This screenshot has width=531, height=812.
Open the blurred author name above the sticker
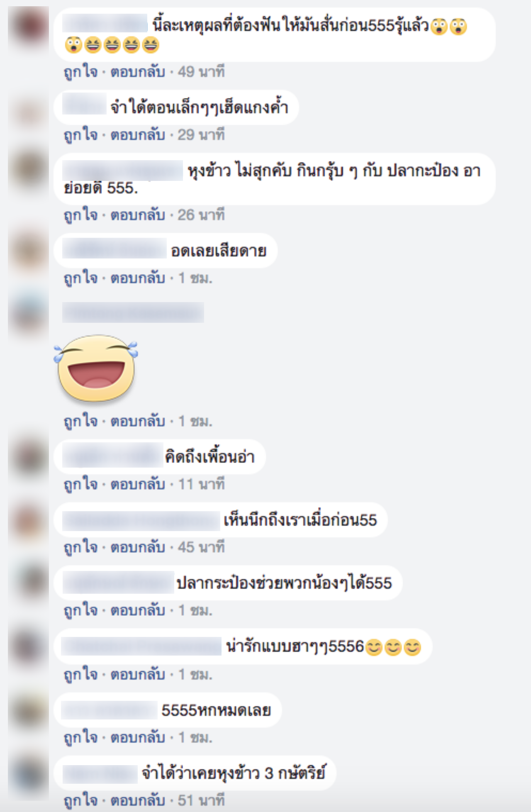pos(133,312)
